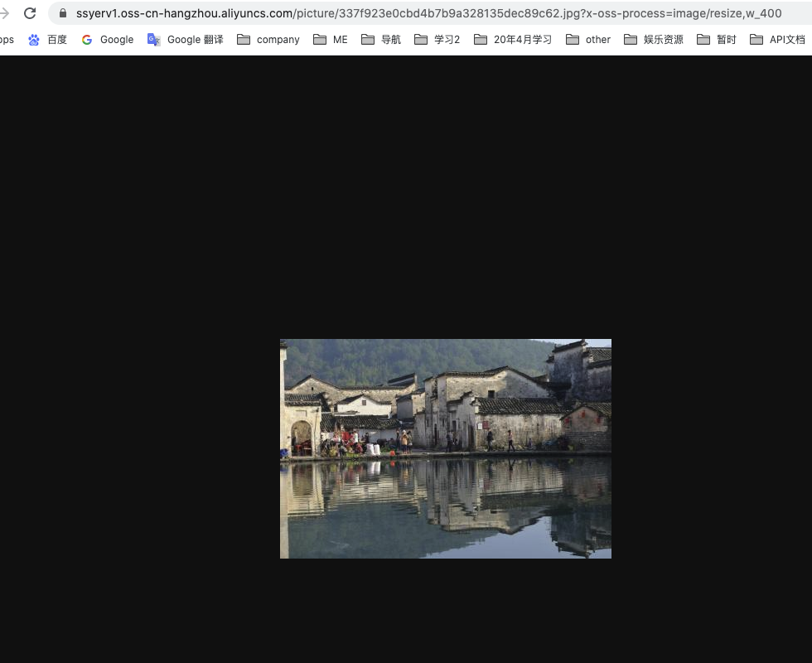Click the API文档 folder icon
Screen dimensions: 812x663
point(754,39)
